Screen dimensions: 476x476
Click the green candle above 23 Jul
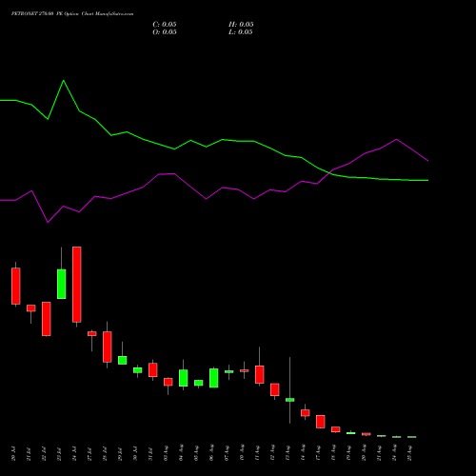click(x=62, y=284)
